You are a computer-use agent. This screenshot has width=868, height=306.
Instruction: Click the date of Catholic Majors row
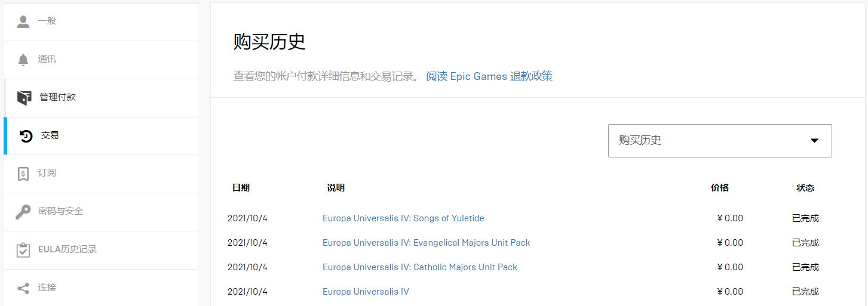247,267
